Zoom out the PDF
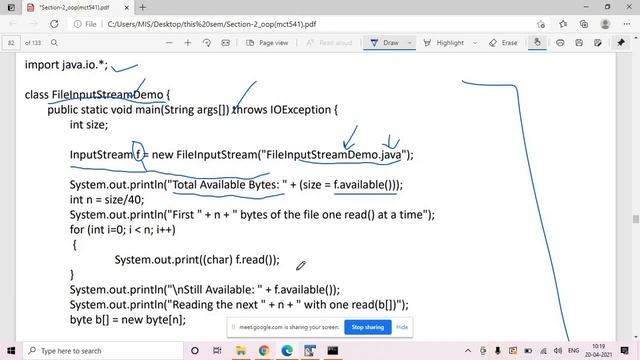This screenshot has height=360, width=640. click(x=169, y=42)
